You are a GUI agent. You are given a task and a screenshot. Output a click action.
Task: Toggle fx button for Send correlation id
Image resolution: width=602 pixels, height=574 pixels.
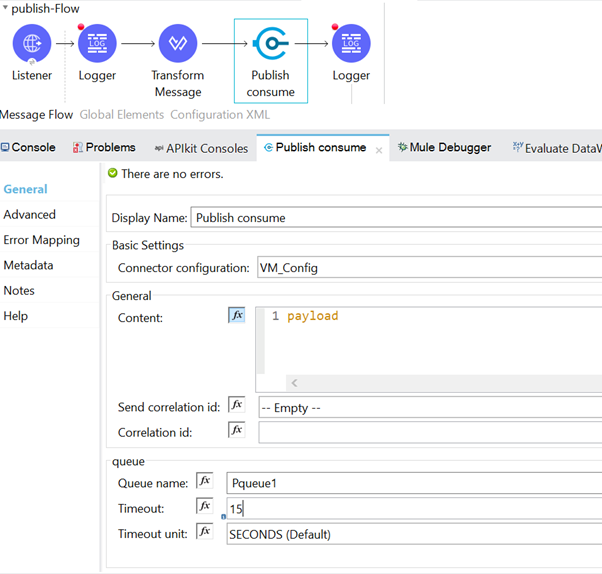coord(237,405)
